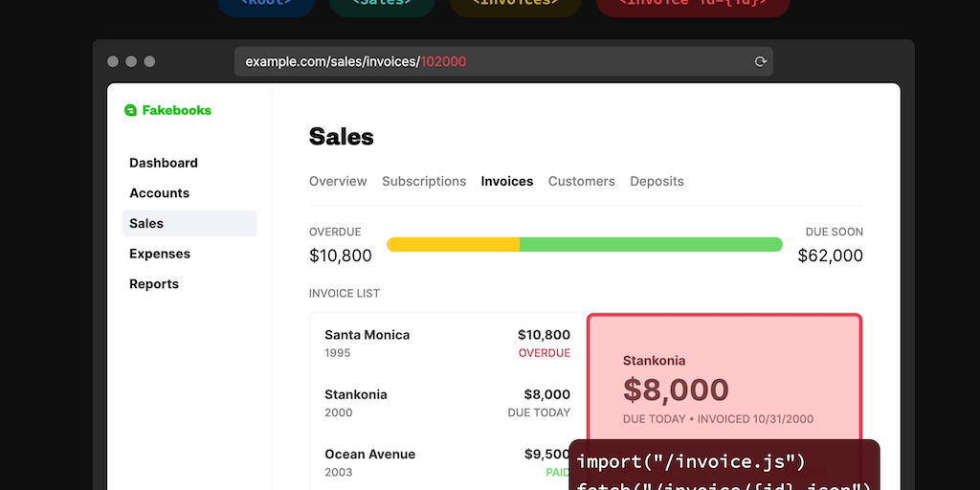This screenshot has height=490, width=980.
Task: Click the yellow overdue segment of the bar
Action: click(x=454, y=245)
